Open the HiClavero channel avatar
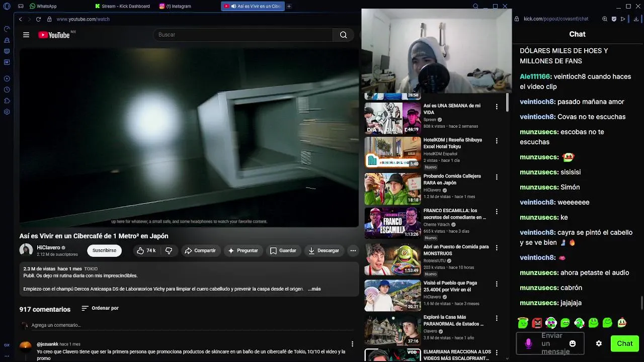The image size is (644, 362). 26,250
